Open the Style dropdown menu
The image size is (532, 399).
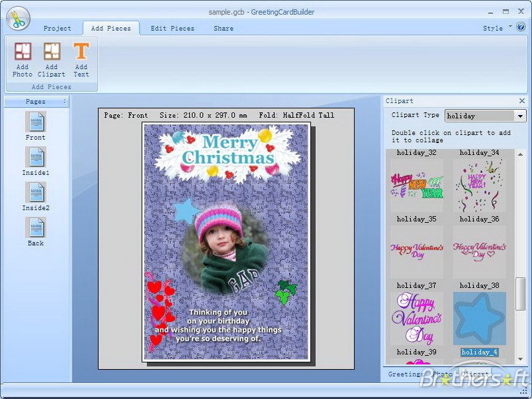[x=497, y=29]
